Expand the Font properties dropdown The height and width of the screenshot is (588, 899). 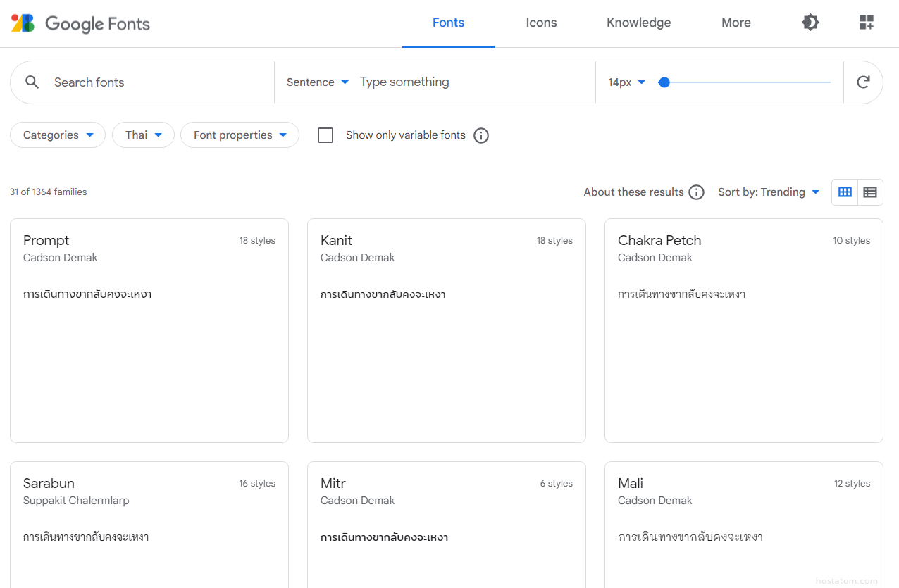pos(240,135)
